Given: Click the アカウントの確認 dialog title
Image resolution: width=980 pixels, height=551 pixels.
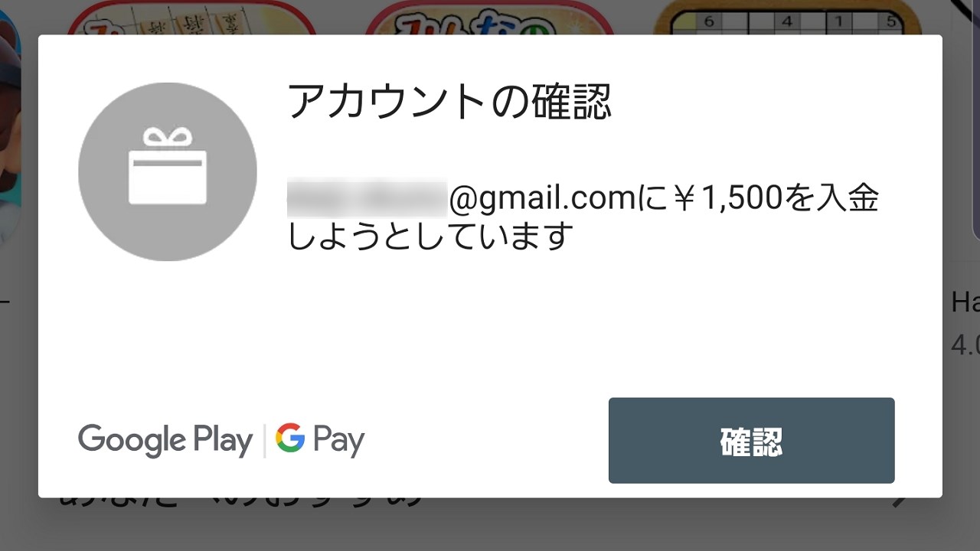Looking at the screenshot, I should point(449,102).
